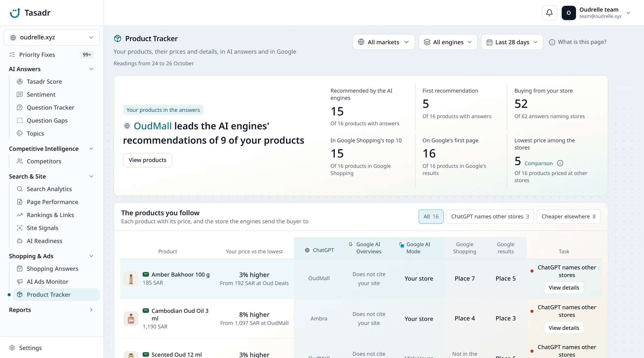Screen dimensions: 644x358
Task: Click the AI Ads Monitor megaphone icon
Action: pyautogui.click(x=20, y=282)
